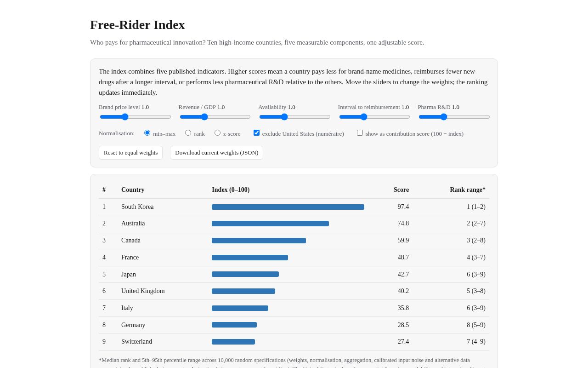This screenshot has height=368, width=588.
Task: Click Japan's rank range 6 (3–9)
Action: point(476,275)
